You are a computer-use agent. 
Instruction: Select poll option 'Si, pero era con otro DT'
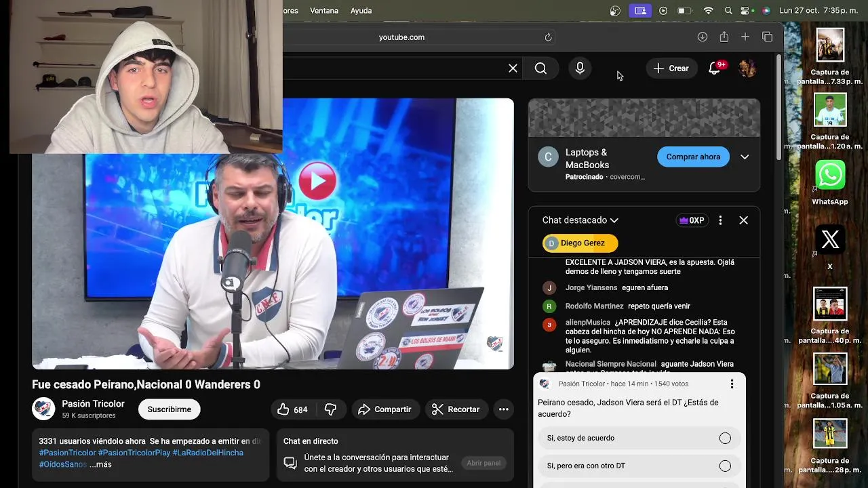coord(639,466)
